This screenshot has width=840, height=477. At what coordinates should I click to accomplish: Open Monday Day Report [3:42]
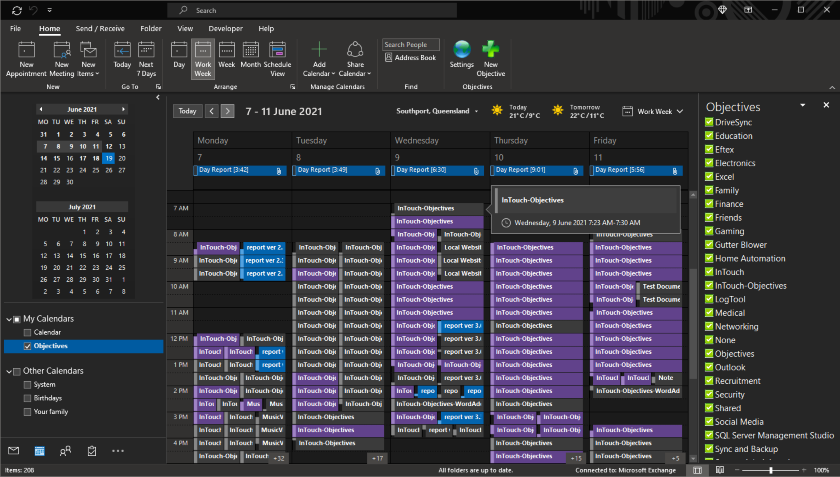pos(240,170)
